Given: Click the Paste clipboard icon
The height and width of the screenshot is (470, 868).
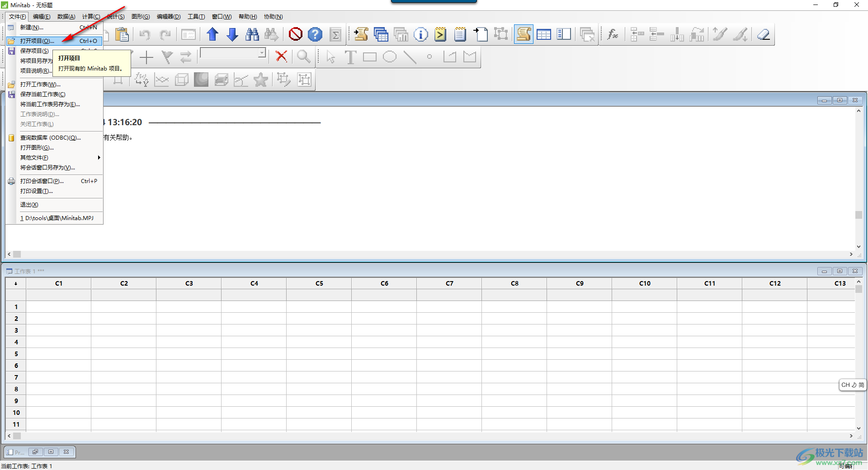Looking at the screenshot, I should pyautogui.click(x=122, y=34).
